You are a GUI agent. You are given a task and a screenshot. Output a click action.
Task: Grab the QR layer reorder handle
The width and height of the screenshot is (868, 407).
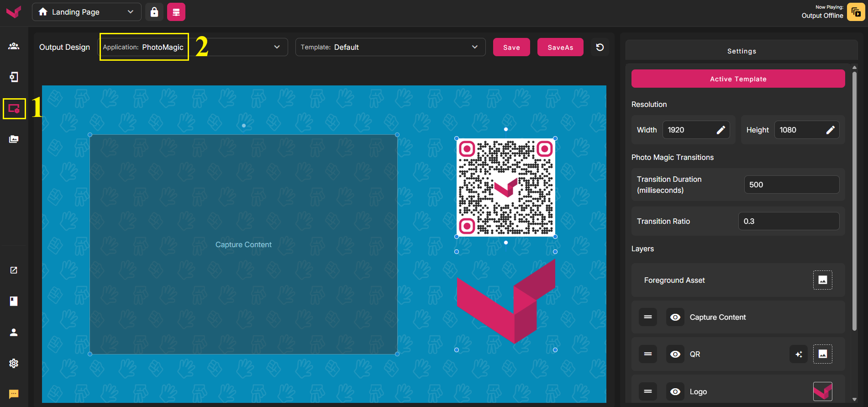tap(648, 354)
